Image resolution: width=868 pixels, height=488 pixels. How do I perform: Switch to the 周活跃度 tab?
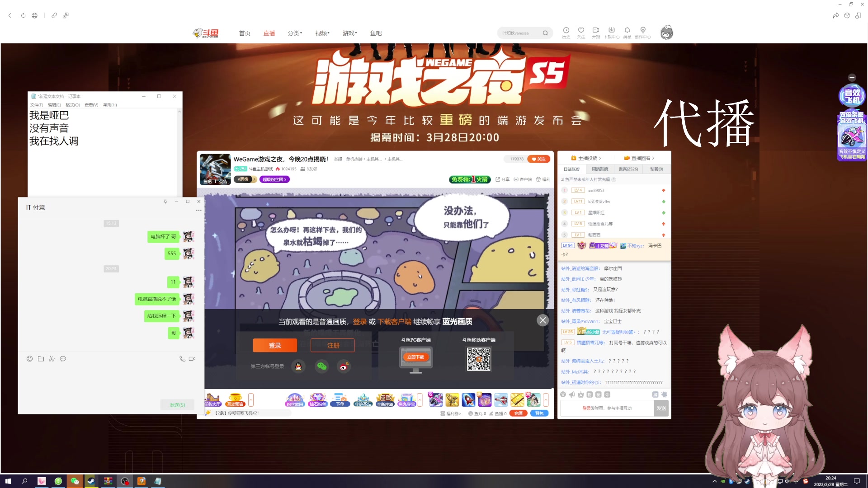599,169
